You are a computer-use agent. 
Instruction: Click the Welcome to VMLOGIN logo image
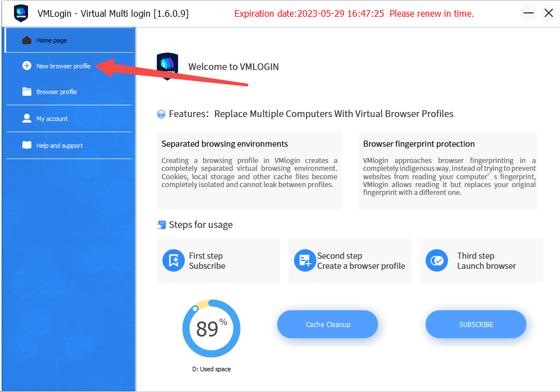tap(167, 67)
